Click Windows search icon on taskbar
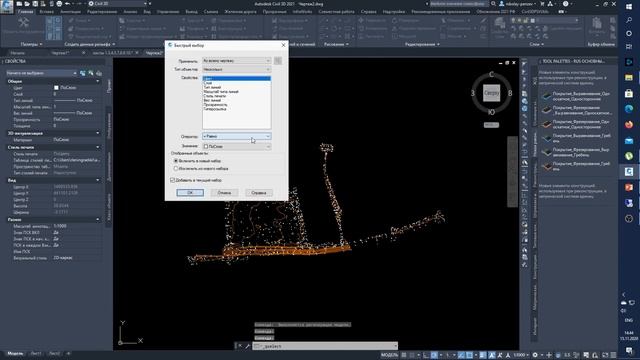640x360 pixels. coord(629,20)
